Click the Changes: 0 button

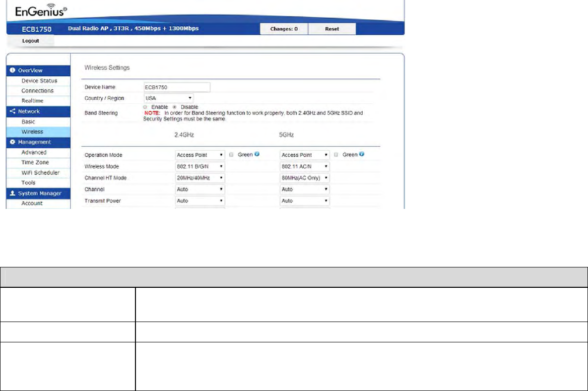pyautogui.click(x=284, y=29)
